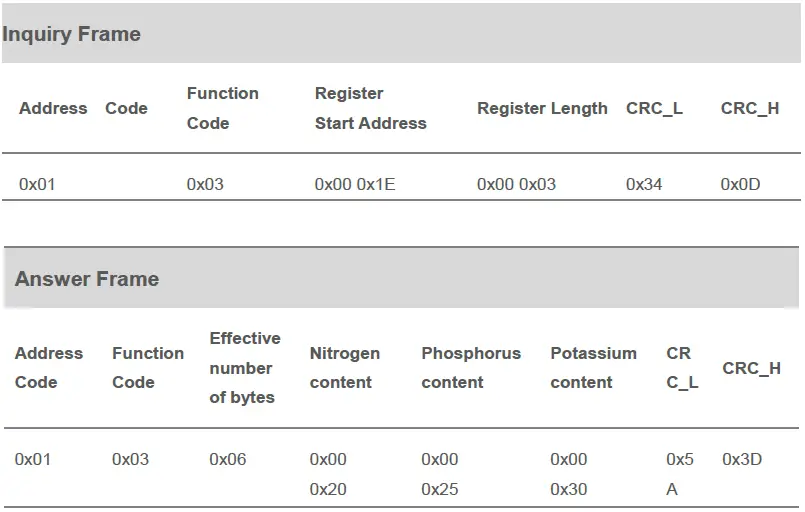This screenshot has height=512, width=805.
Task: Click the CRC_H header in Inquiry Frame
Action: [x=750, y=108]
